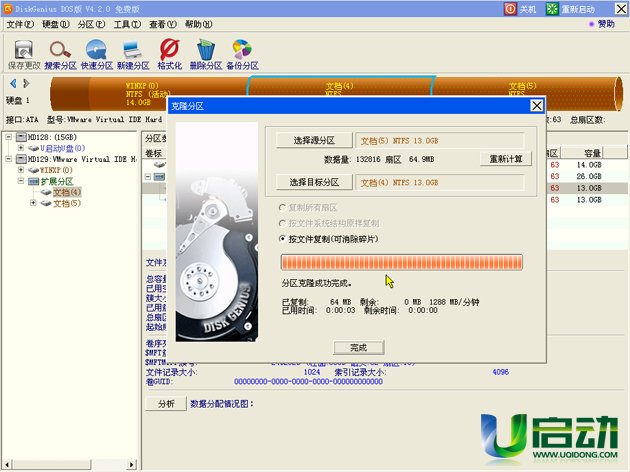
Task: Click the 26.0GB capacity cell
Action: pos(589,176)
